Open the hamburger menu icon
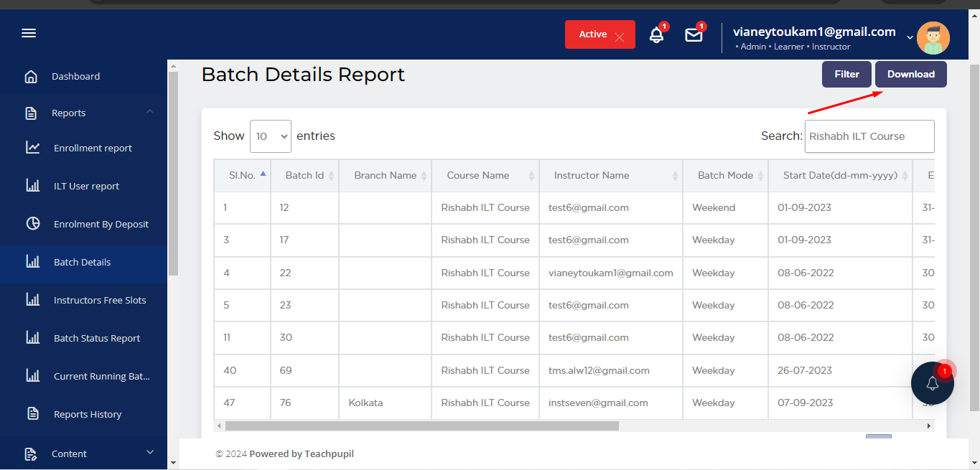 (29, 34)
